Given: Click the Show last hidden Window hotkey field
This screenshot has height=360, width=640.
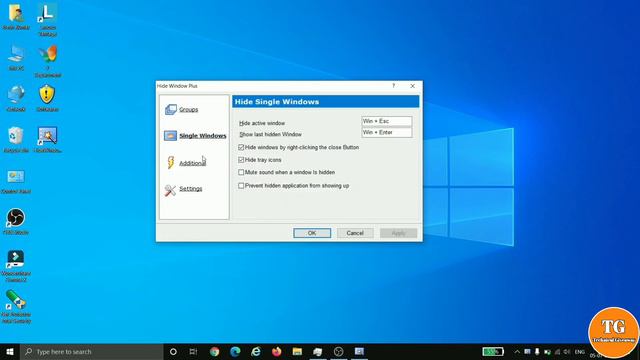Looking at the screenshot, I should [x=387, y=132].
